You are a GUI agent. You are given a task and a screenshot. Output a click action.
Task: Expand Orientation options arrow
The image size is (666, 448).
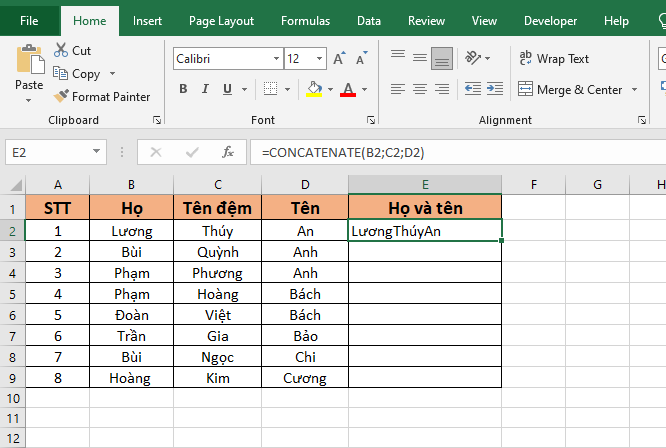[488, 58]
